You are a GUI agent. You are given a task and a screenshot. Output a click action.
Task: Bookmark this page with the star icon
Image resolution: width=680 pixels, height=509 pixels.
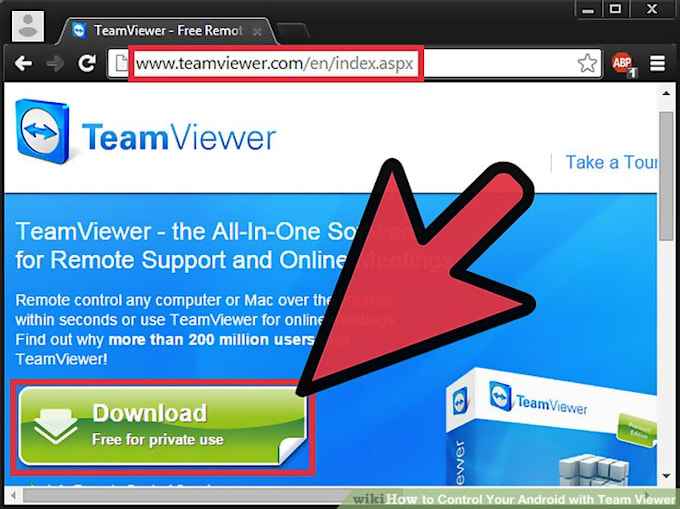click(x=587, y=64)
